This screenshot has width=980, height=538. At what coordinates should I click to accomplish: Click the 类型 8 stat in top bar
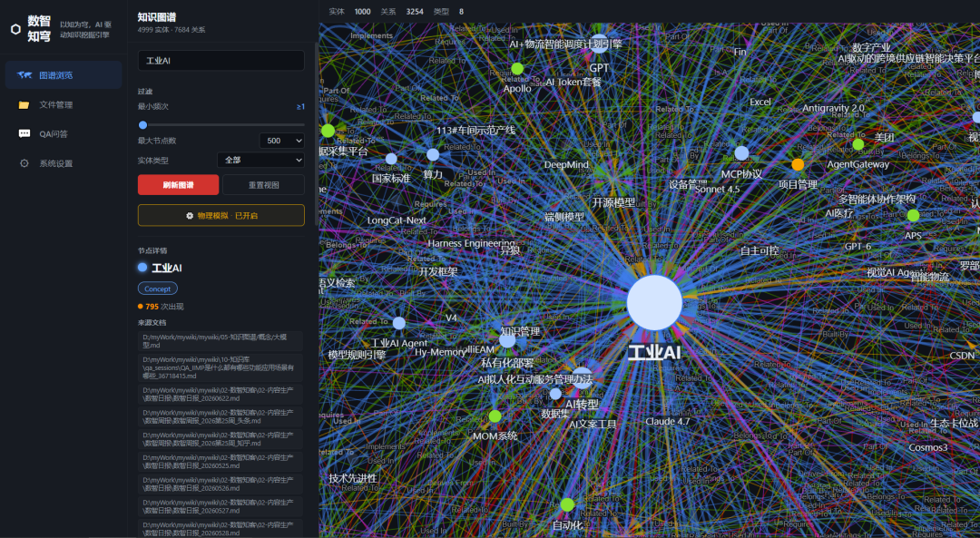click(449, 11)
